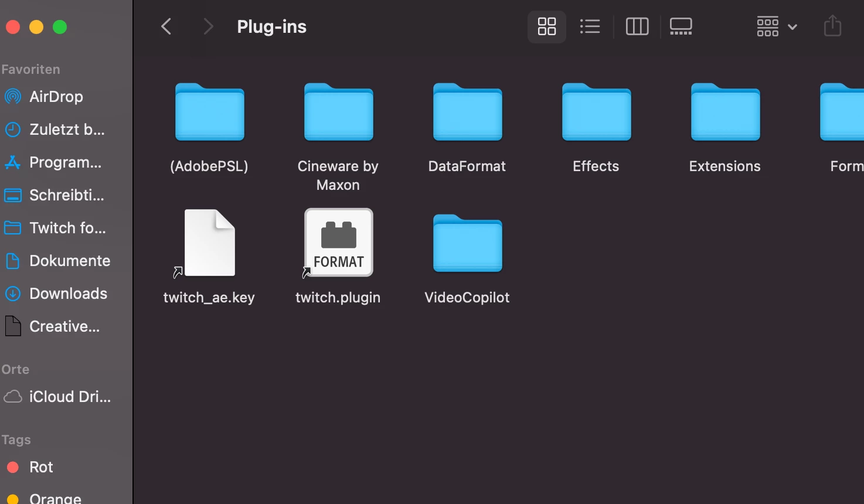Click the red Rot tag dot

point(13,467)
